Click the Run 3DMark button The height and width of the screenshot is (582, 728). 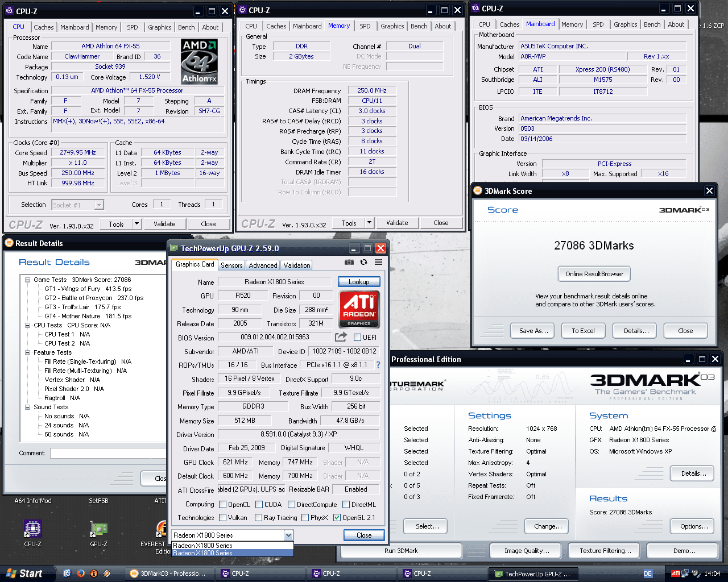(401, 551)
